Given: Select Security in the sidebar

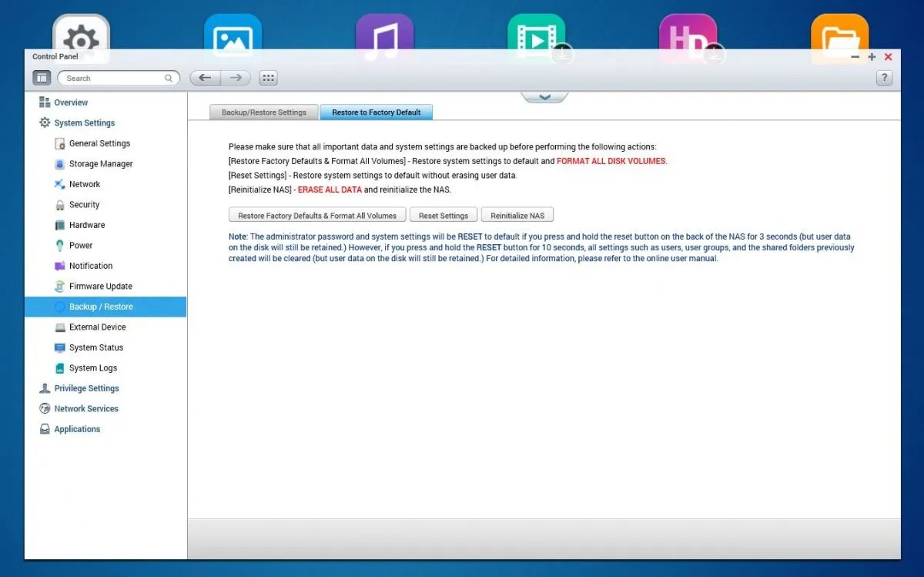Looking at the screenshot, I should pos(84,205).
